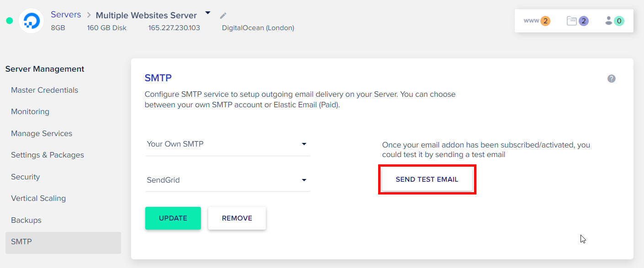Follow the Servers breadcrumb link
This screenshot has height=268, width=644.
pyautogui.click(x=66, y=15)
